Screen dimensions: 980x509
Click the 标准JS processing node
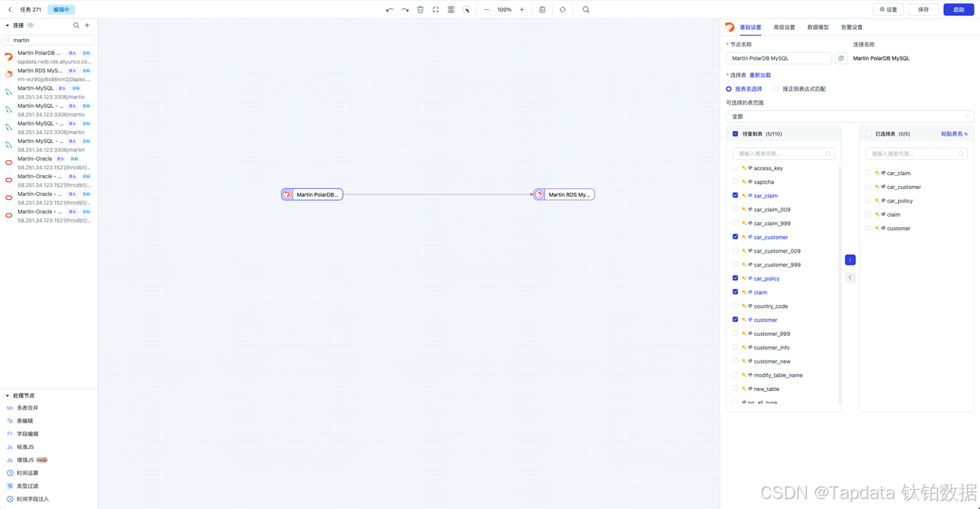pos(25,447)
